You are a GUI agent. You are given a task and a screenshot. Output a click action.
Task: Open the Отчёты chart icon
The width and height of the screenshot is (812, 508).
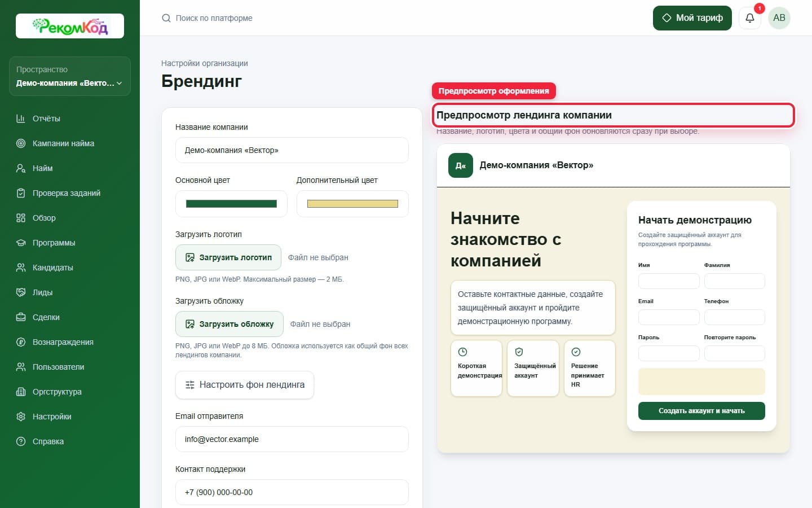click(x=21, y=119)
